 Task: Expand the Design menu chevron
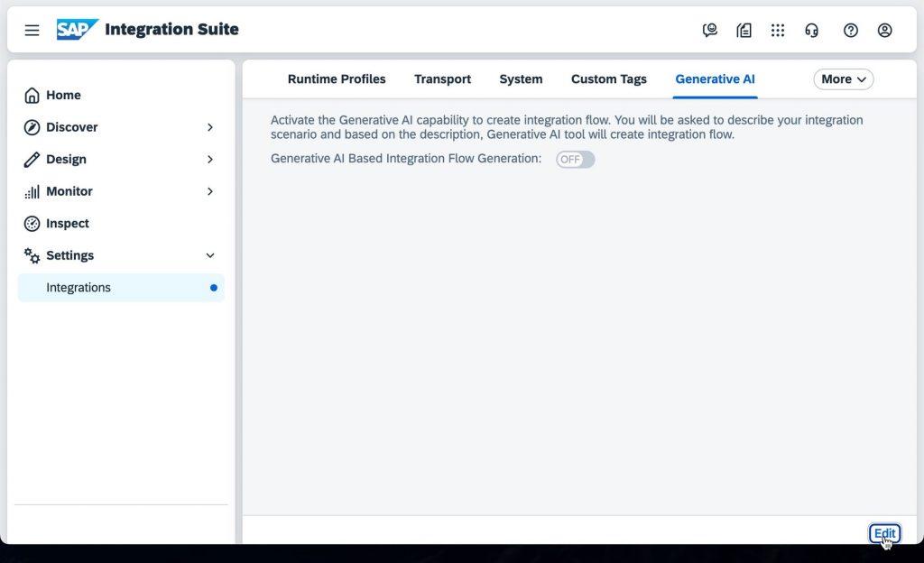(x=210, y=160)
